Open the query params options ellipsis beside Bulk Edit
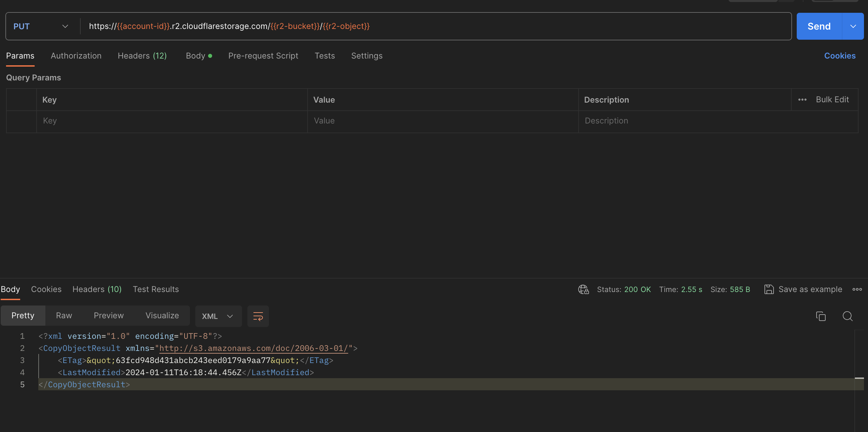Viewport: 868px width, 432px height. point(802,100)
